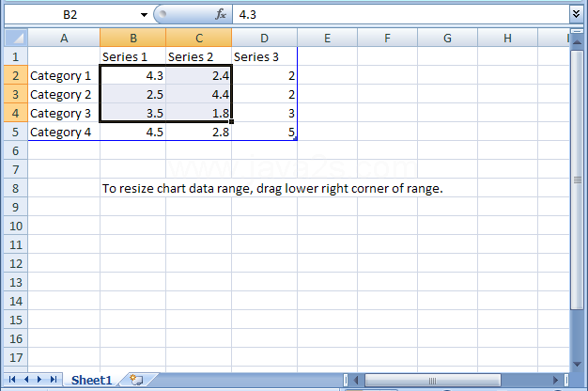Go to previous sheet navigation arrow
588x391 pixels.
tap(26, 380)
